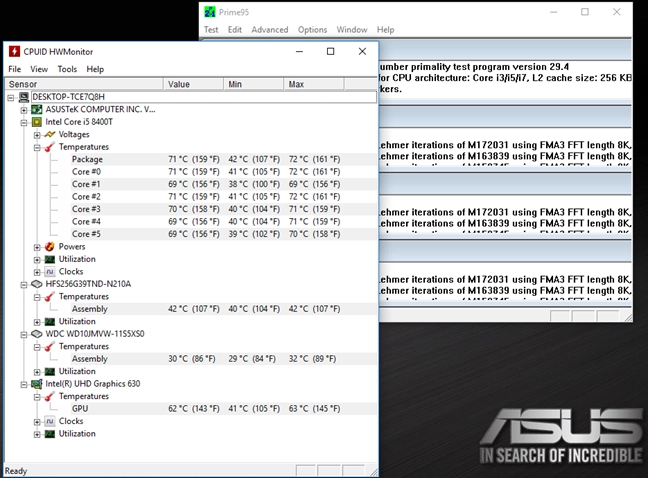
Task: Click the CPU Clocks wave icon
Action: pos(50,272)
